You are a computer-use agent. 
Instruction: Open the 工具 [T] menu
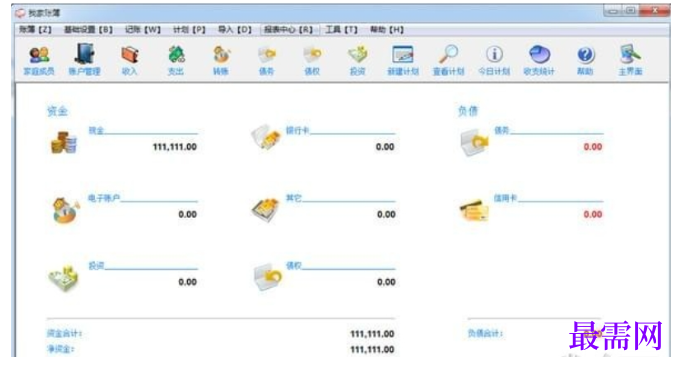coord(342,30)
